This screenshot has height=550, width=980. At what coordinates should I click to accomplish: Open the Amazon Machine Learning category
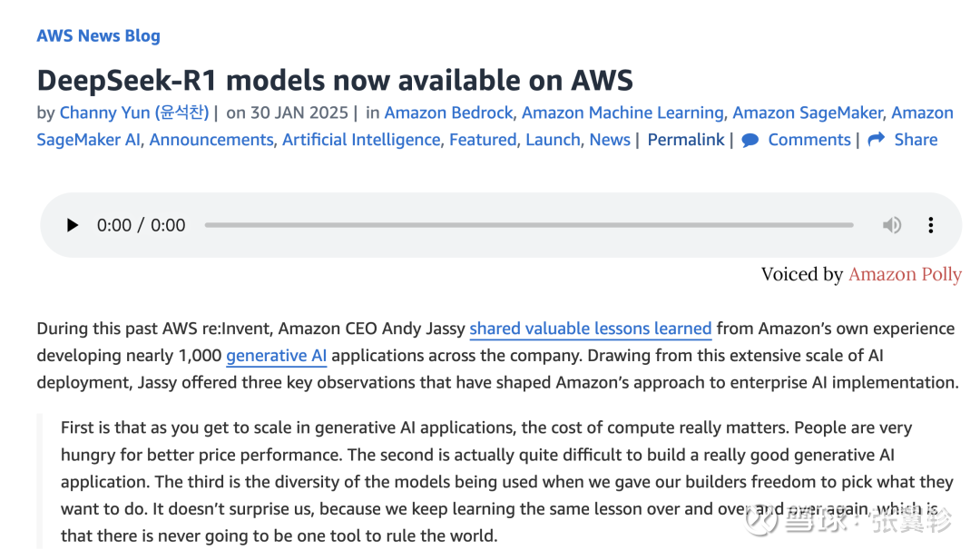(622, 113)
